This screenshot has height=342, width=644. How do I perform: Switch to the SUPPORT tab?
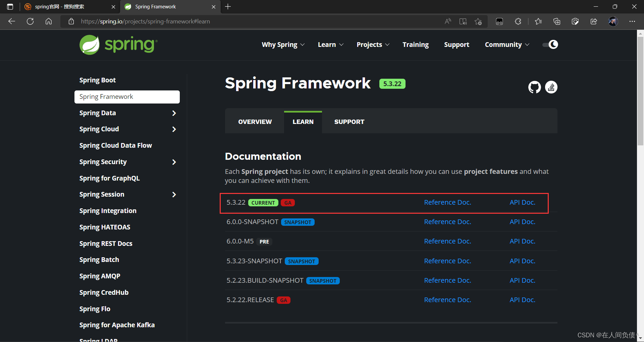tap(349, 122)
